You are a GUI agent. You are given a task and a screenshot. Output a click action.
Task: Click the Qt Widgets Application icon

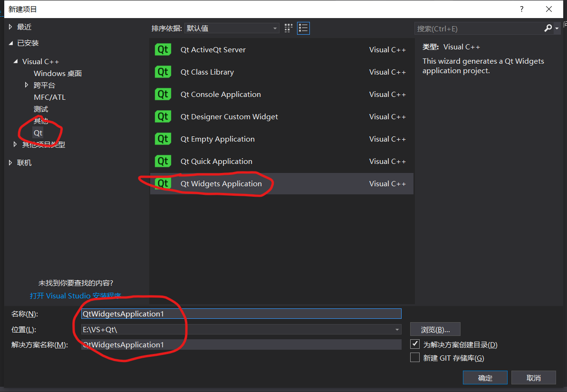tap(163, 184)
